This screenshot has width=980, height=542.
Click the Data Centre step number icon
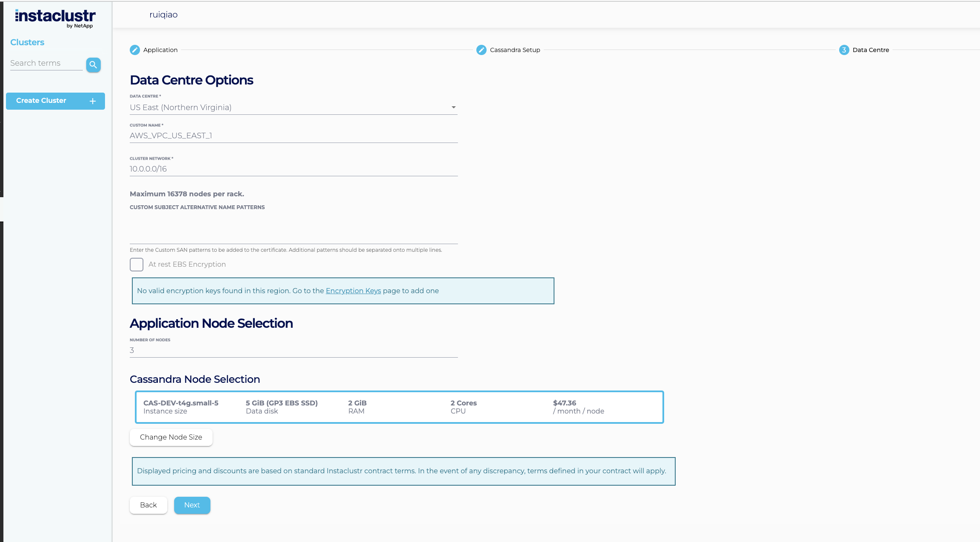coord(844,50)
